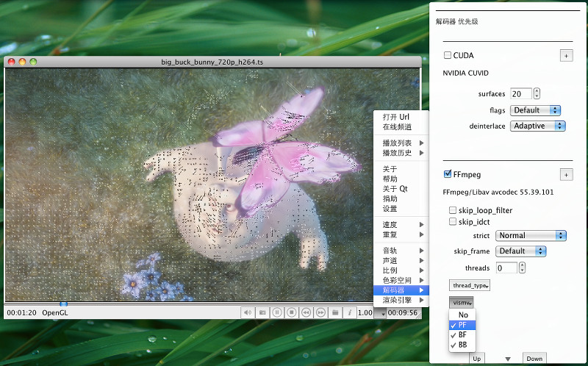This screenshot has width=588, height=366.
Task: Click the vismv dropdown button
Action: point(462,302)
